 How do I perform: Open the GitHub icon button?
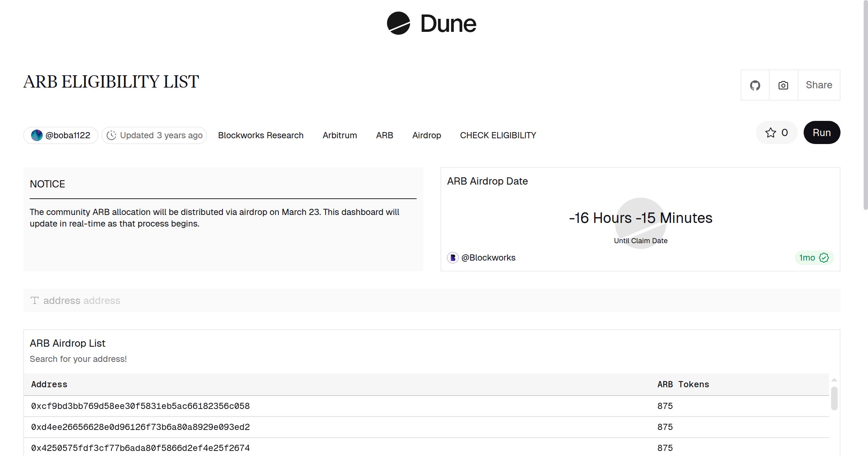(755, 85)
